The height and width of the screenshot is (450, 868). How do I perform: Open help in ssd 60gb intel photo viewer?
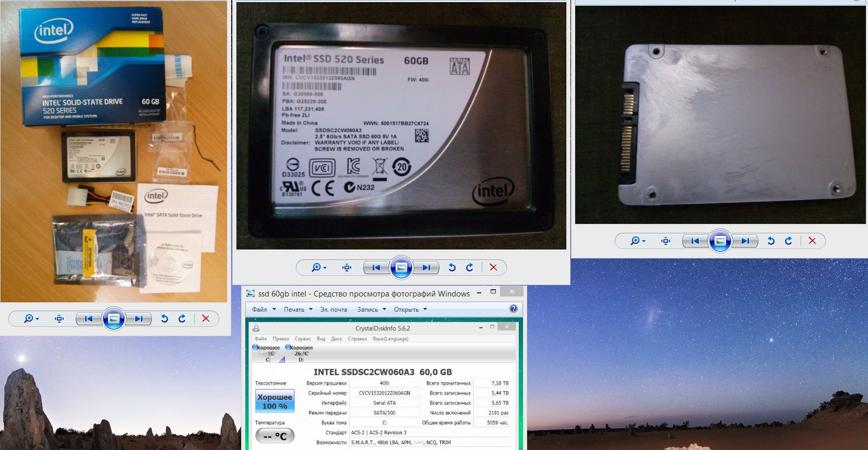pos(514,309)
